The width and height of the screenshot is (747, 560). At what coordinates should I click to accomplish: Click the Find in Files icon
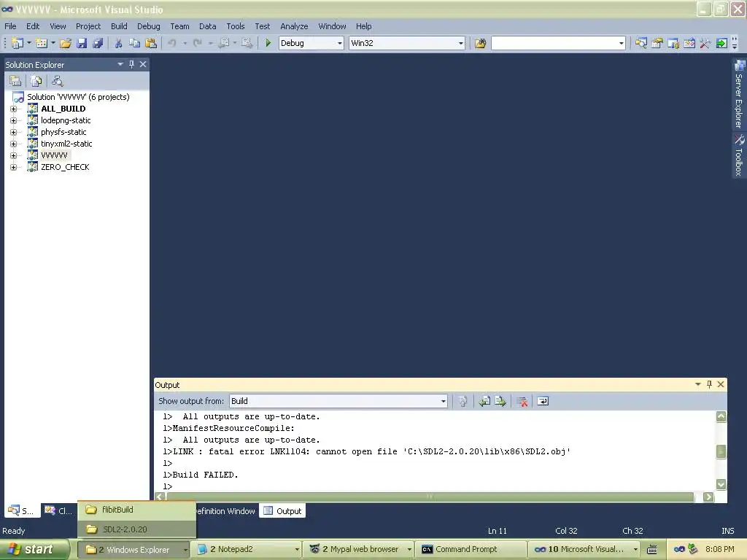480,43
